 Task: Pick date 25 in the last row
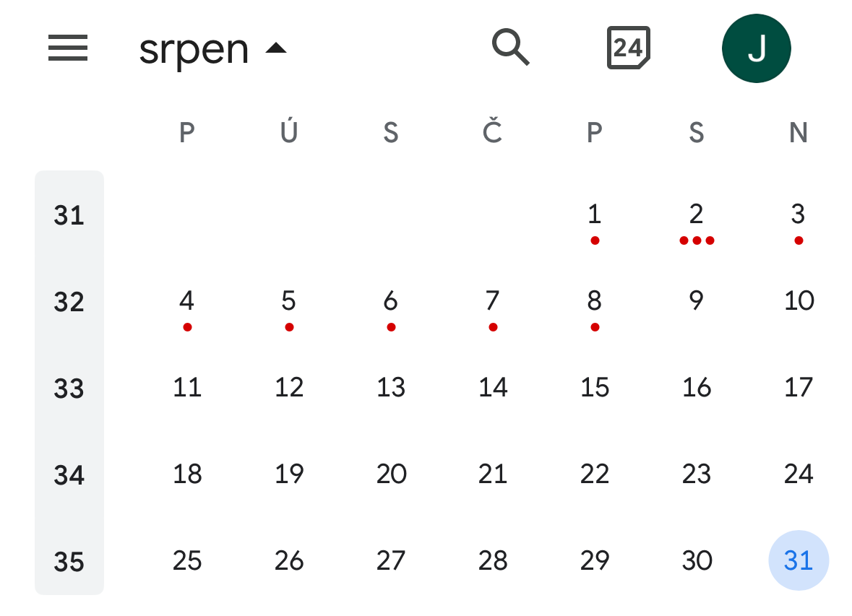tap(187, 560)
